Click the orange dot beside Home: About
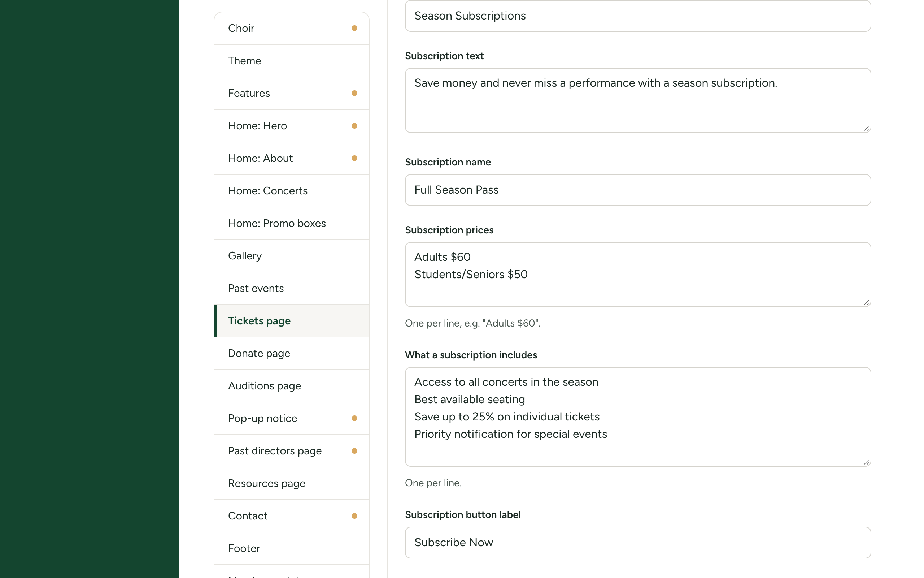The image size is (924, 578). [x=354, y=158]
